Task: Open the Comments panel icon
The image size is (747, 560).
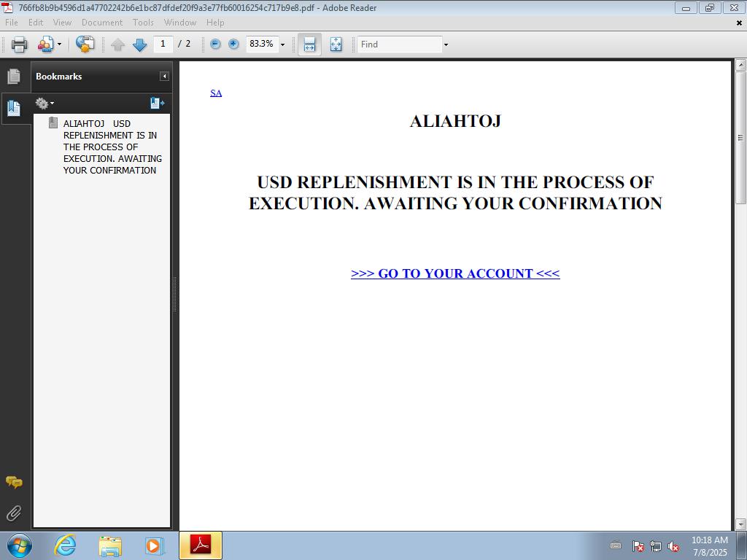Action: 14,482
